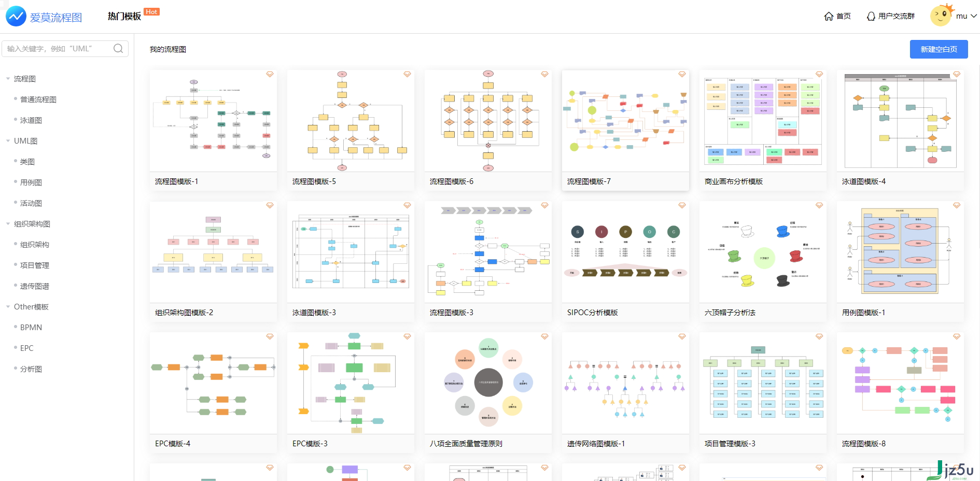Click the 新建空白页 button
The image size is (980, 481).
939,49
